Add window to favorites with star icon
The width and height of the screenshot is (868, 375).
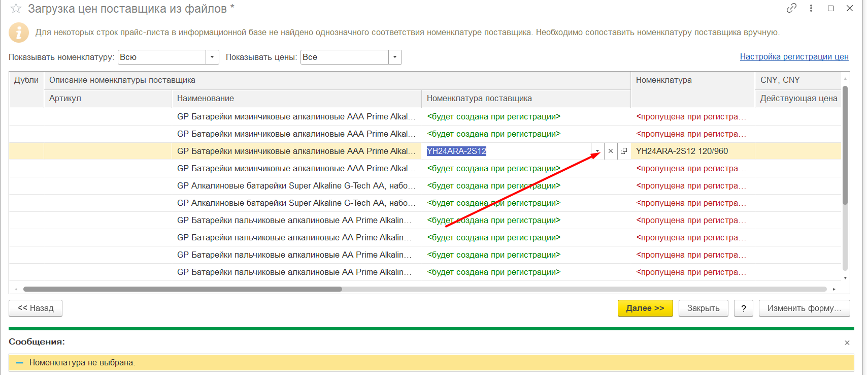pyautogui.click(x=16, y=9)
